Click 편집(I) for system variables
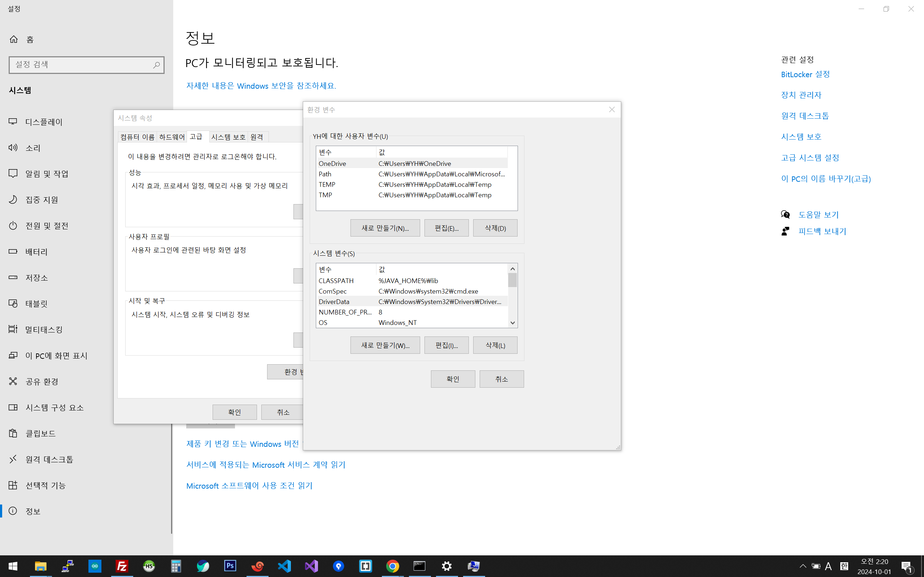 446,345
